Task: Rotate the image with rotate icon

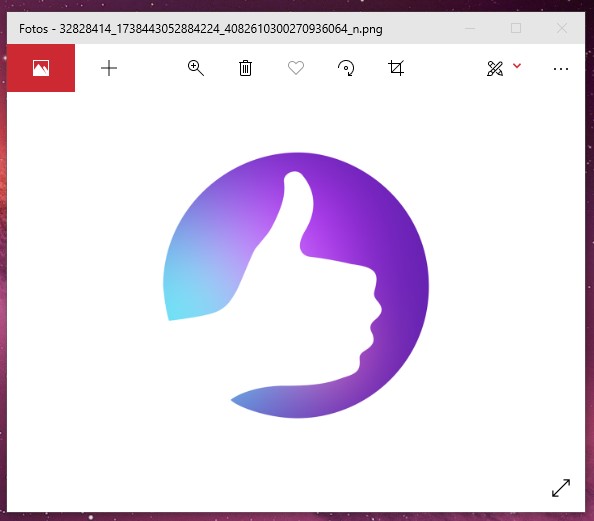Action: [346, 68]
